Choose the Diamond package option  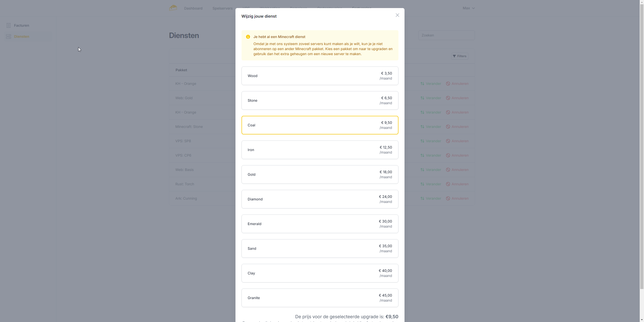[320, 199]
